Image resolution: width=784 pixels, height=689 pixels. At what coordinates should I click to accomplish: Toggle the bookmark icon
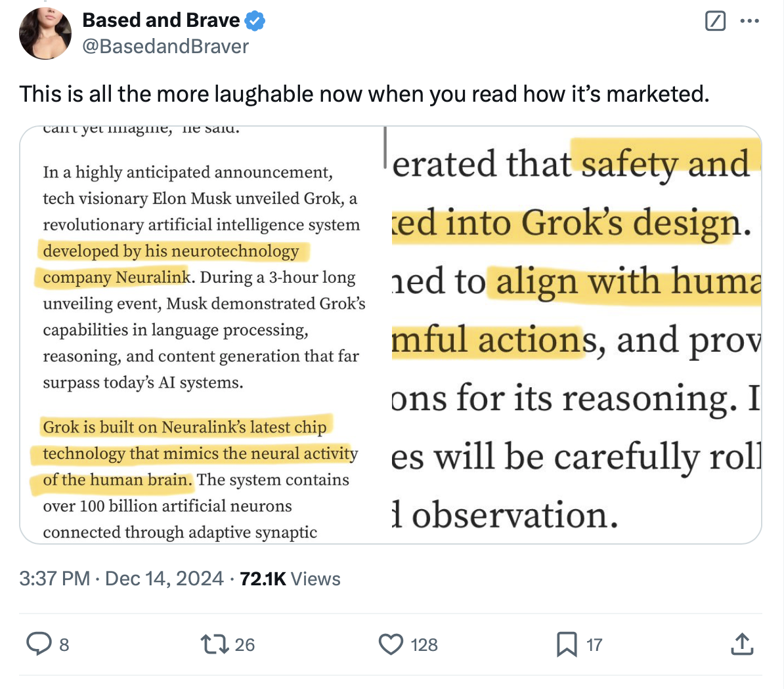(566, 644)
